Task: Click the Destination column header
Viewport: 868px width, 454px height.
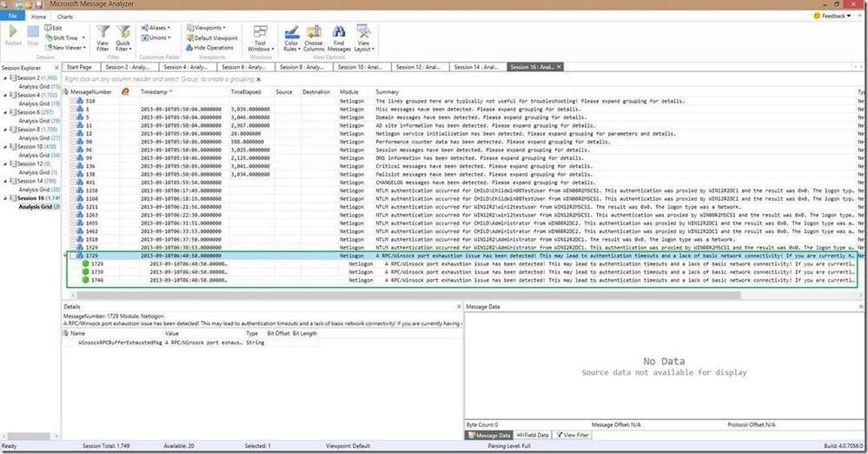Action: 316,92
